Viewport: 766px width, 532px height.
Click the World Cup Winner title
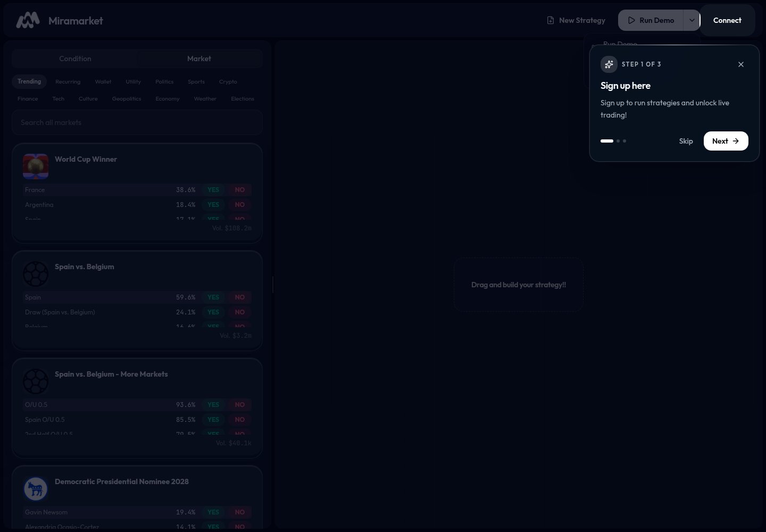pos(86,159)
